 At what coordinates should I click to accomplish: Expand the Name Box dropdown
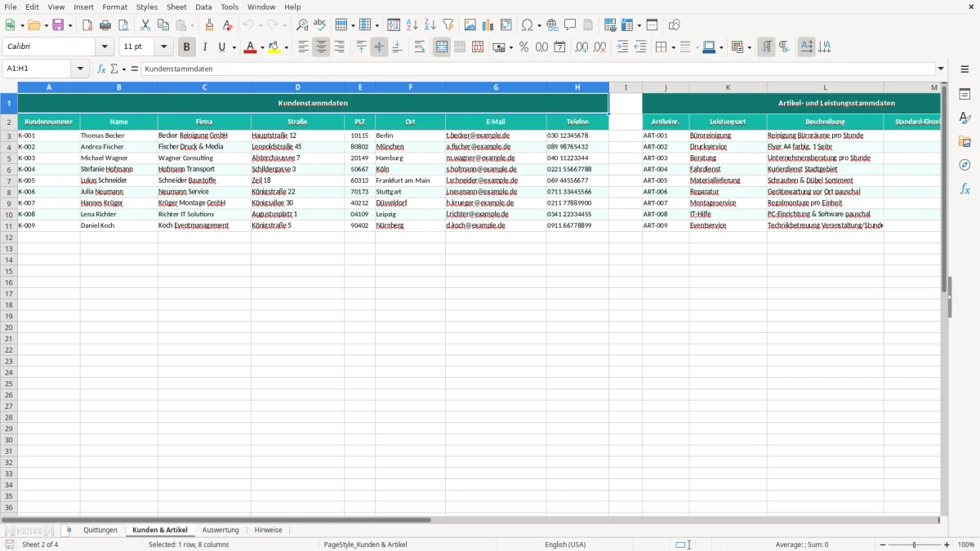point(81,69)
